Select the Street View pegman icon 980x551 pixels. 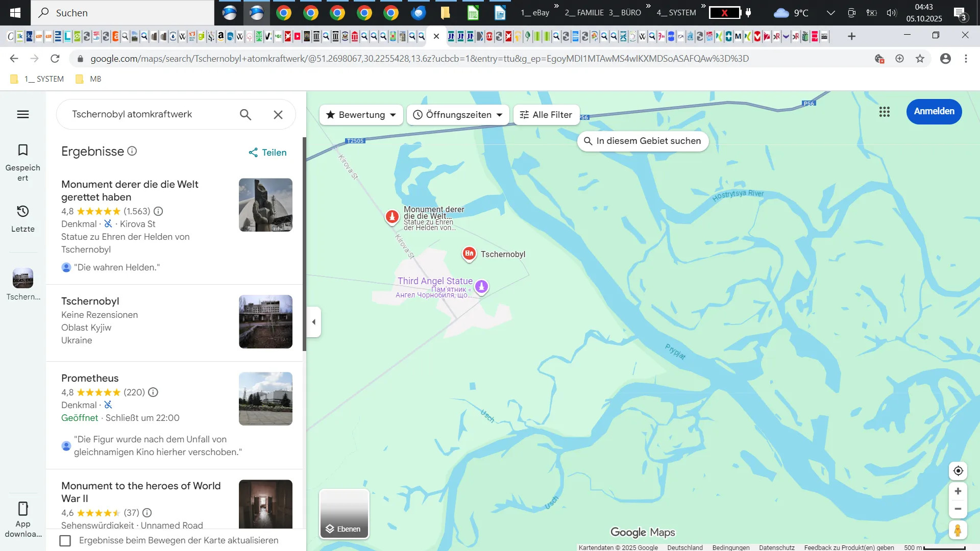[958, 531]
